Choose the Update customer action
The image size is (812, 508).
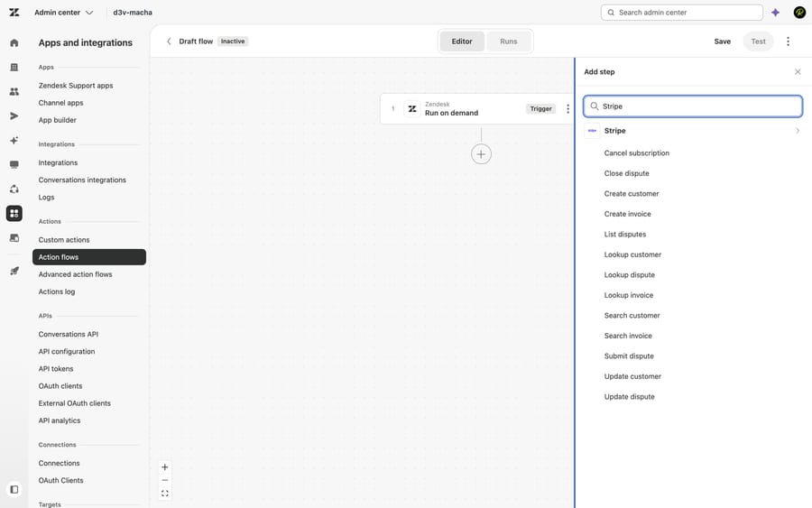632,376
